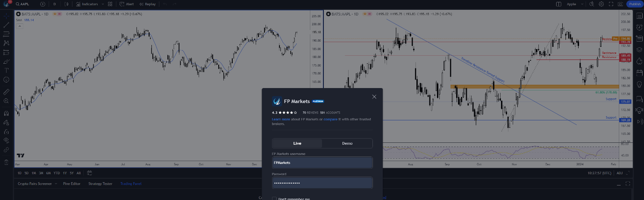This screenshot has width=644, height=200.
Task: Start bar Replay mode
Action: pos(147,4)
